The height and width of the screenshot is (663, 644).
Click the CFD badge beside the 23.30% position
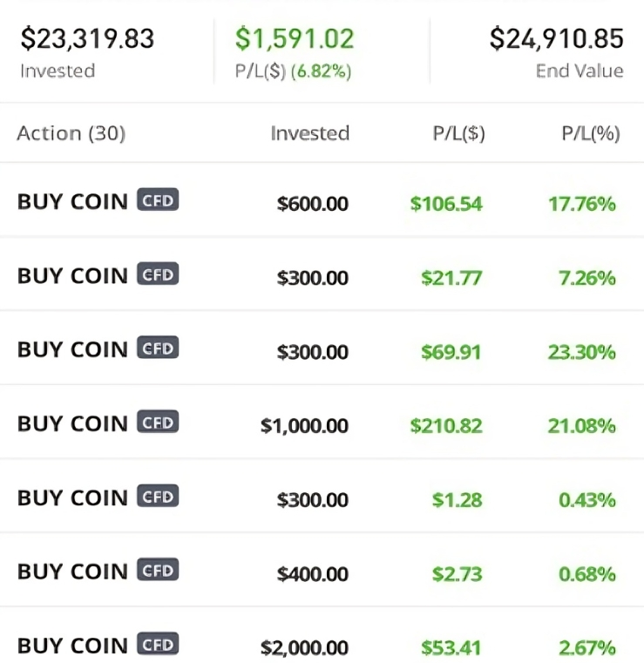[x=158, y=349]
